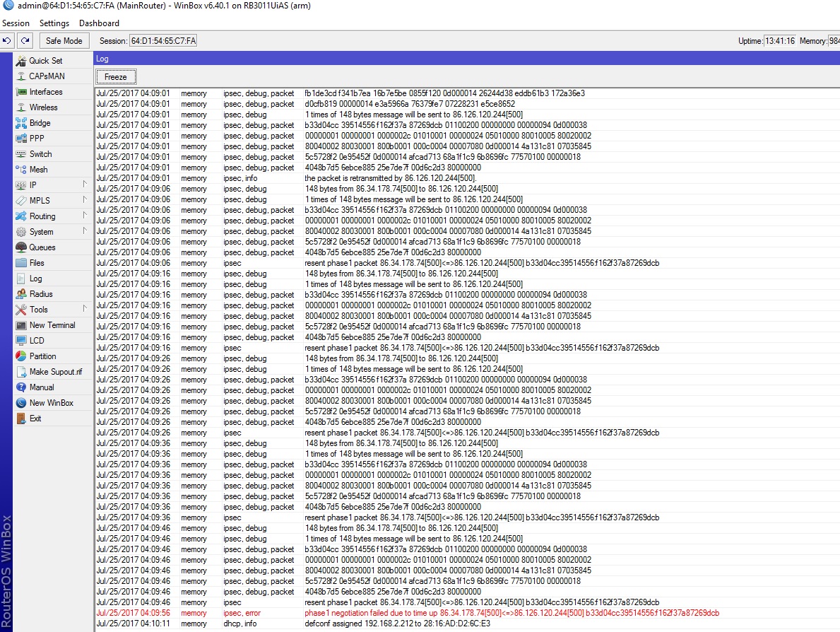Image resolution: width=840 pixels, height=632 pixels.
Task: Freeze the log output
Action: (x=116, y=76)
